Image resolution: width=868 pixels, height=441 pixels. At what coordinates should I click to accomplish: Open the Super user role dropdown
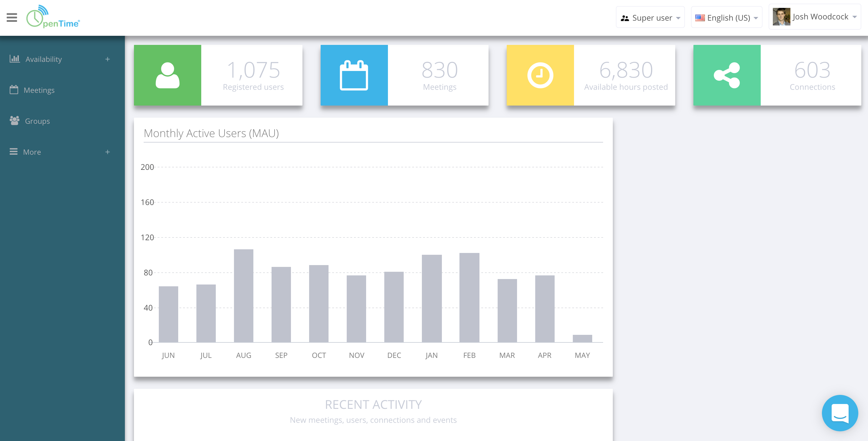650,18
